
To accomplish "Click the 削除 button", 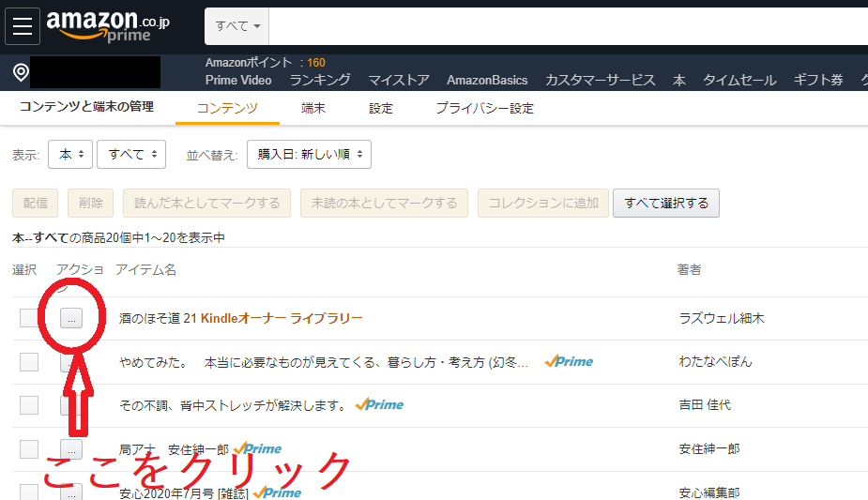I will 91,203.
